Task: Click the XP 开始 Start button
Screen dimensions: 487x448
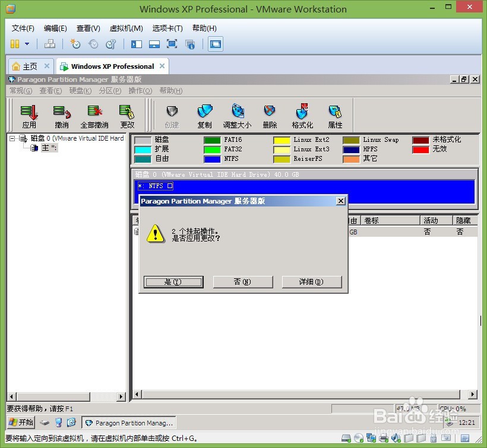Action: [21, 422]
